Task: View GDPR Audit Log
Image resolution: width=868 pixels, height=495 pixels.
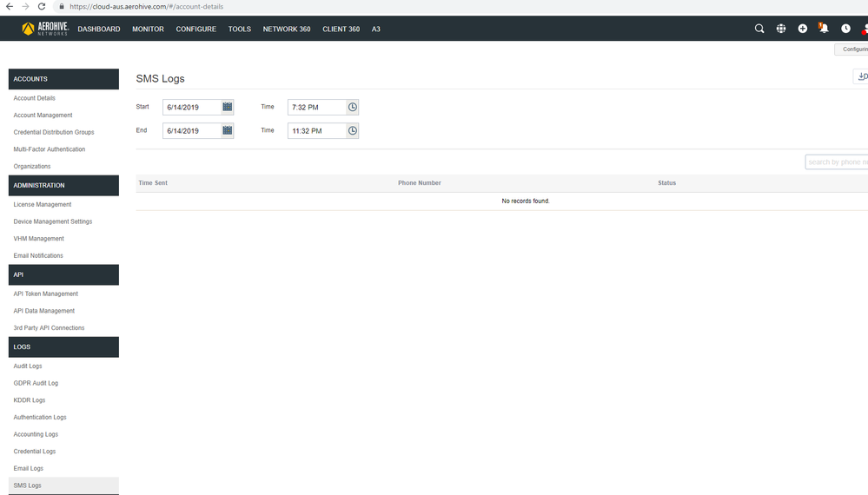Action: coord(36,383)
